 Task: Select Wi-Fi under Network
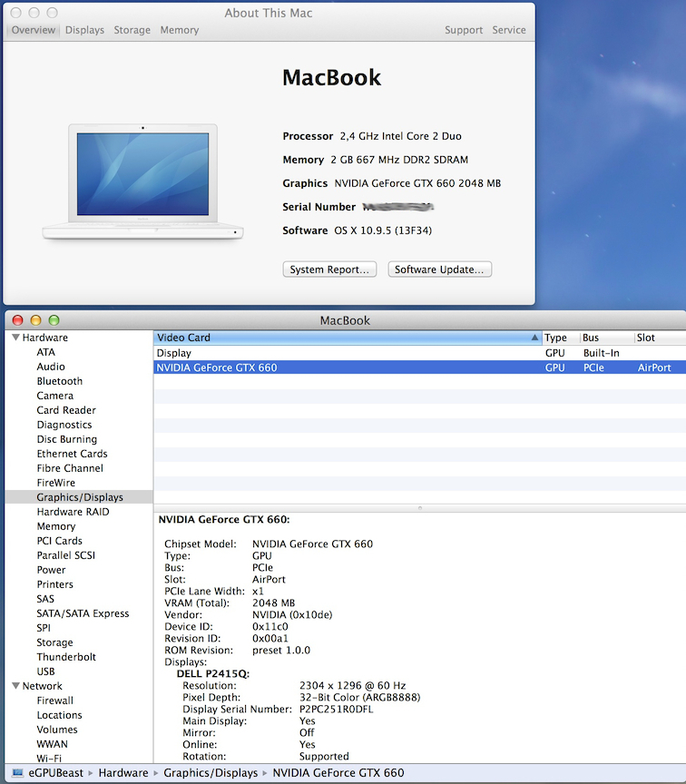click(x=49, y=759)
